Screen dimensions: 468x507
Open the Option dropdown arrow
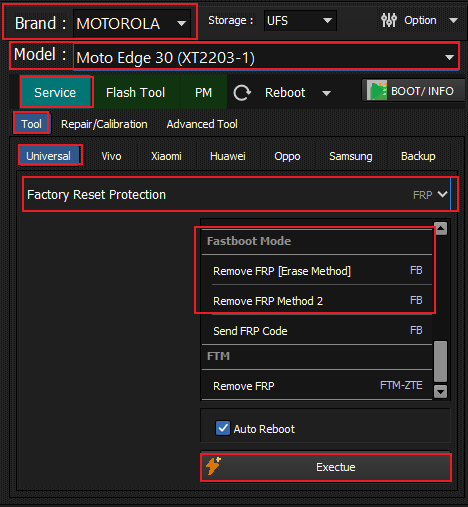(x=453, y=21)
